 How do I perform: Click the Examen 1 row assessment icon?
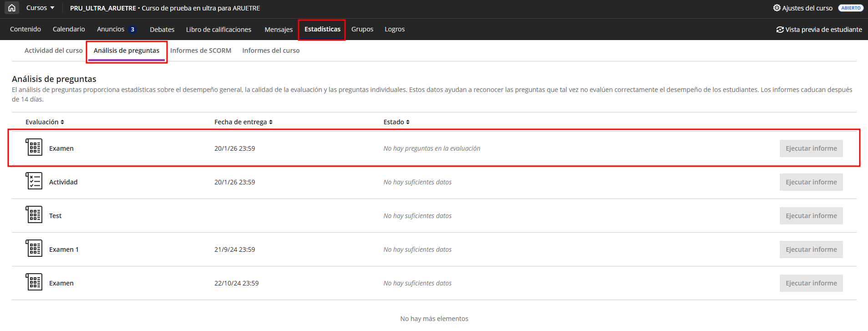pyautogui.click(x=34, y=249)
